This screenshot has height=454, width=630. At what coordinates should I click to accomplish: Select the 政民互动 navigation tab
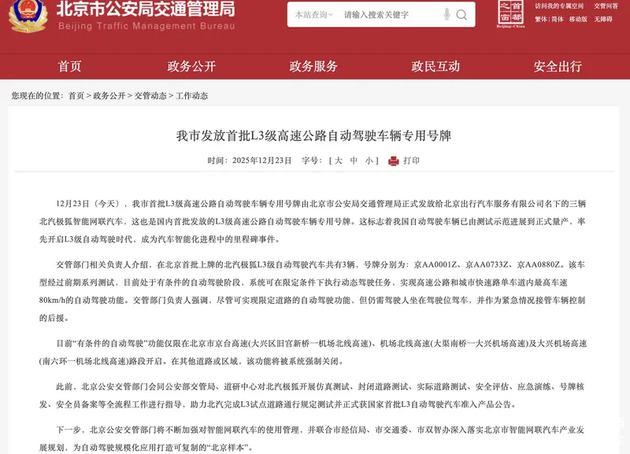pyautogui.click(x=436, y=66)
